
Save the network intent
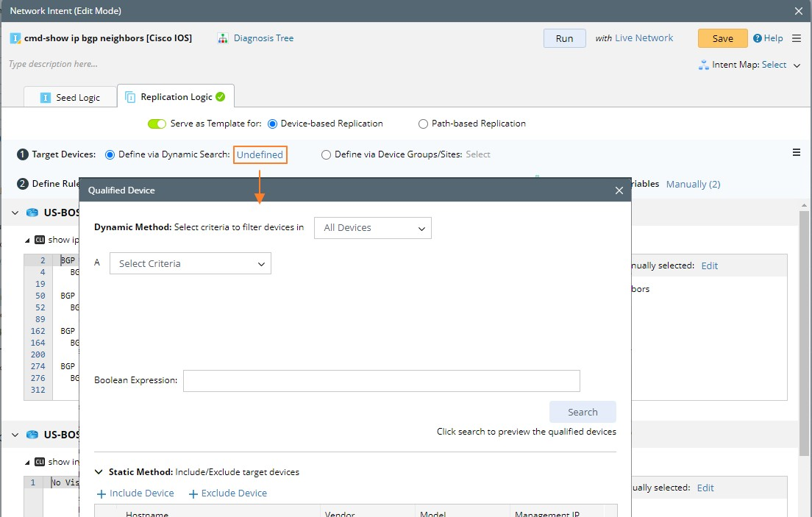point(722,38)
